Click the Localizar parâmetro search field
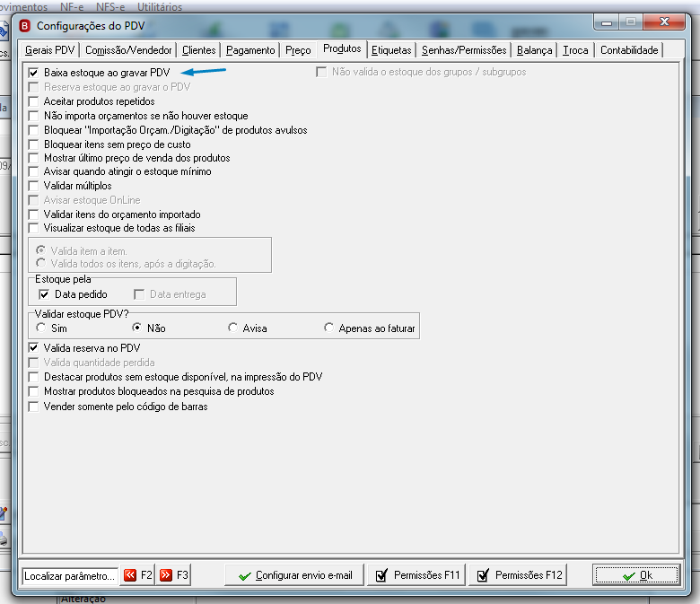 pos(70,576)
